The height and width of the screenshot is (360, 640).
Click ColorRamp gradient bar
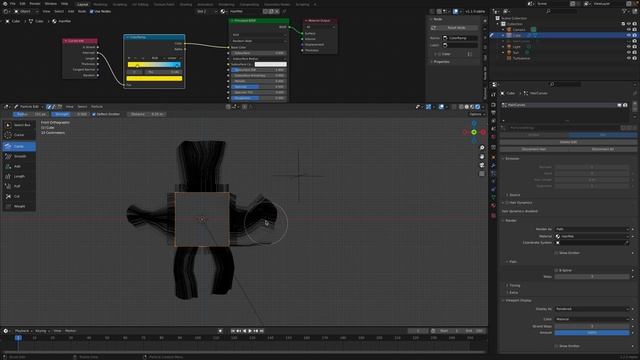(154, 65)
